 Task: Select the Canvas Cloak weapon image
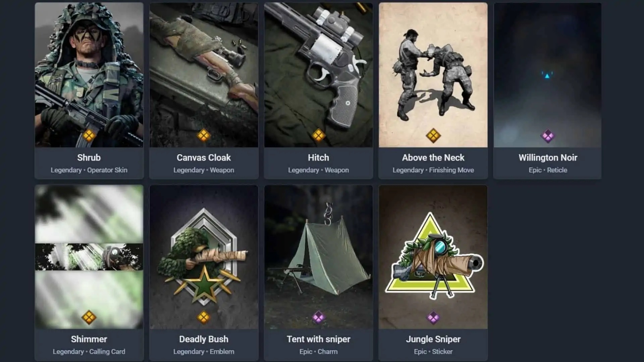[x=204, y=75]
